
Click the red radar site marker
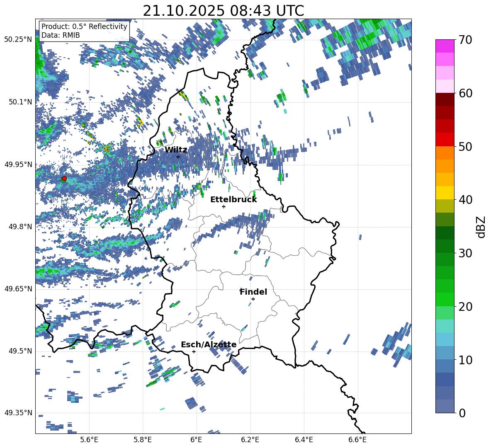(x=64, y=178)
